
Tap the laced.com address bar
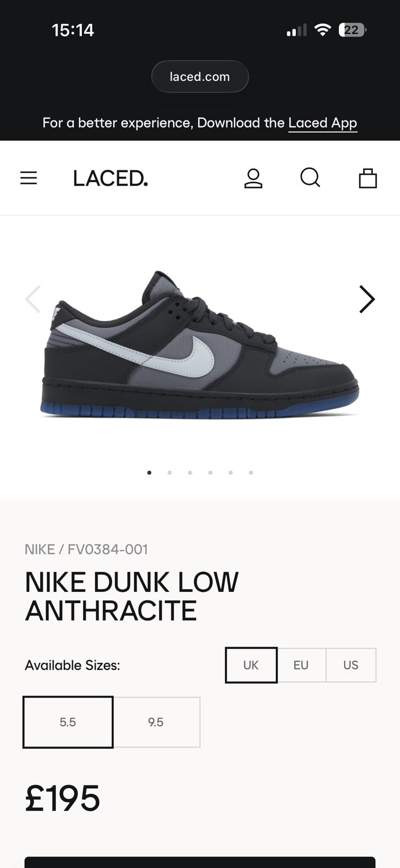click(x=200, y=76)
